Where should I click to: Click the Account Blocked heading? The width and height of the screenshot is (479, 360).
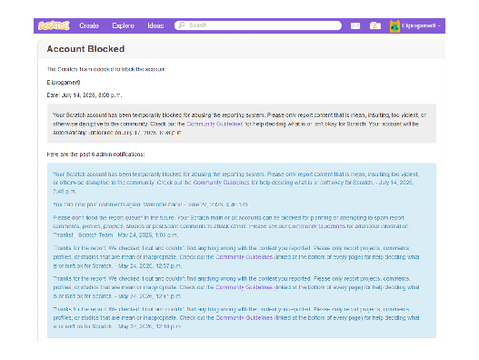tap(86, 49)
